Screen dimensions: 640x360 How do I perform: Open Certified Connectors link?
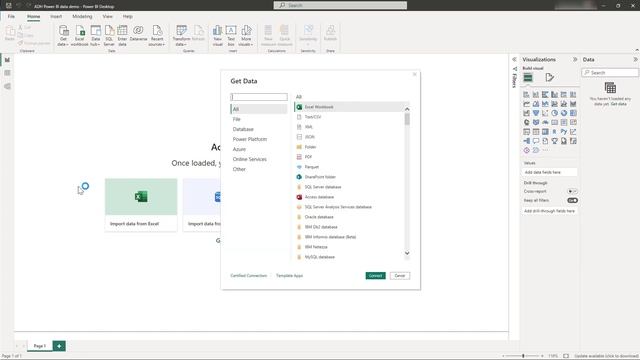(249, 276)
